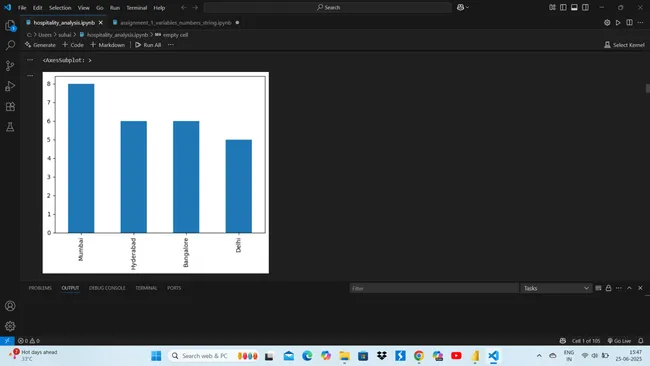Click the run triangle icon in editor toolbar
The image size is (650, 366).
coord(618,23)
